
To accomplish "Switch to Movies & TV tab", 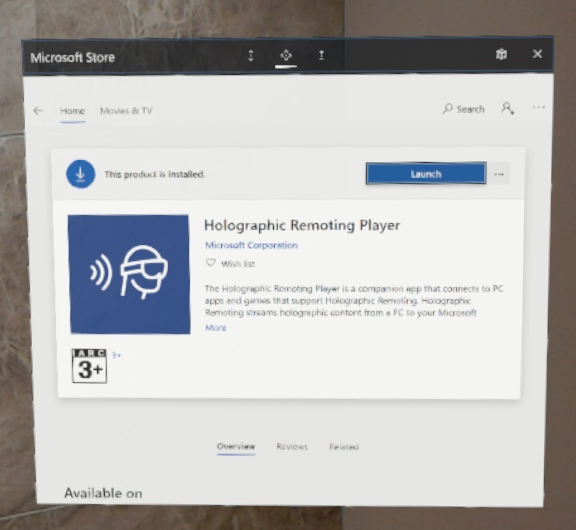I will tap(126, 111).
